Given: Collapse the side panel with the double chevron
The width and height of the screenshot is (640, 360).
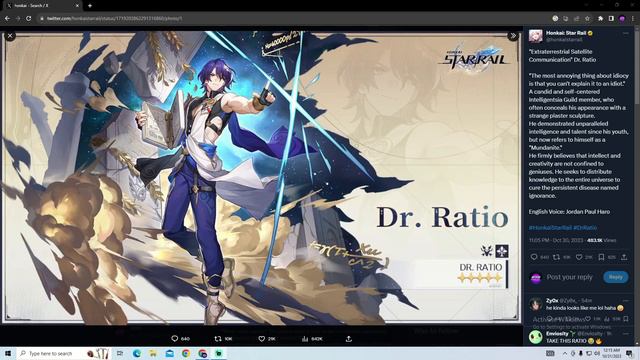Looking at the screenshot, I should click(x=513, y=36).
